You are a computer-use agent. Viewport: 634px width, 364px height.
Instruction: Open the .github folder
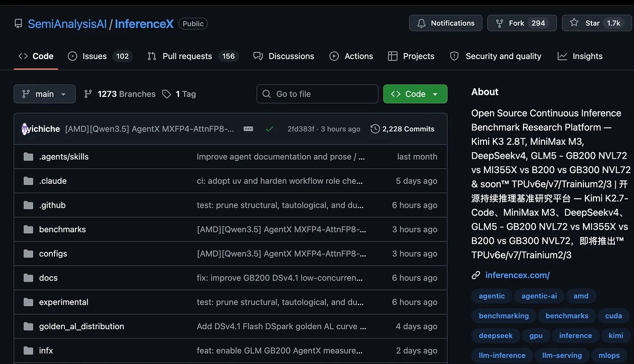point(52,205)
